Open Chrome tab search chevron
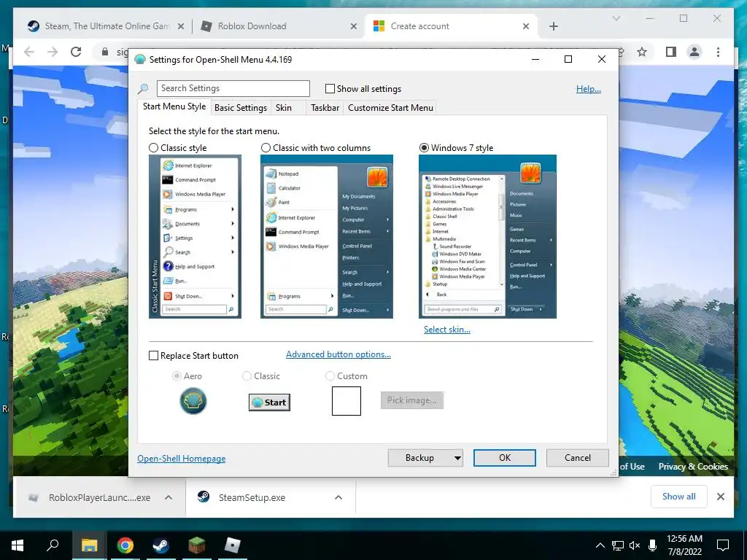747x560 pixels. (x=616, y=18)
